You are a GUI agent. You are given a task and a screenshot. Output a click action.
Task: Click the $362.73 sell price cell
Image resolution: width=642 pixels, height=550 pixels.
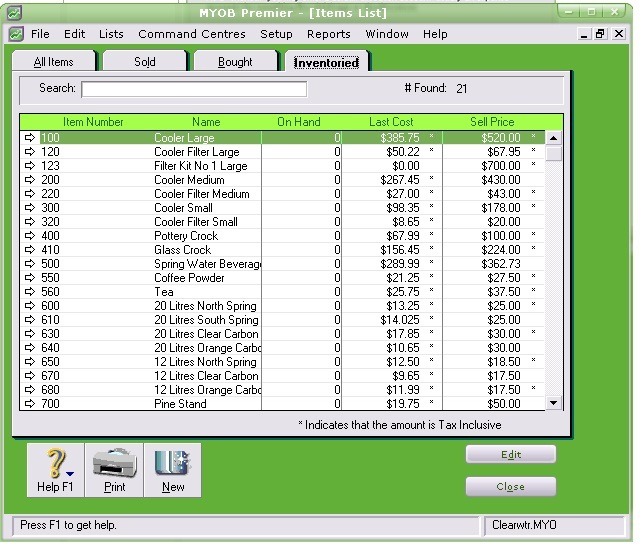pyautogui.click(x=501, y=264)
